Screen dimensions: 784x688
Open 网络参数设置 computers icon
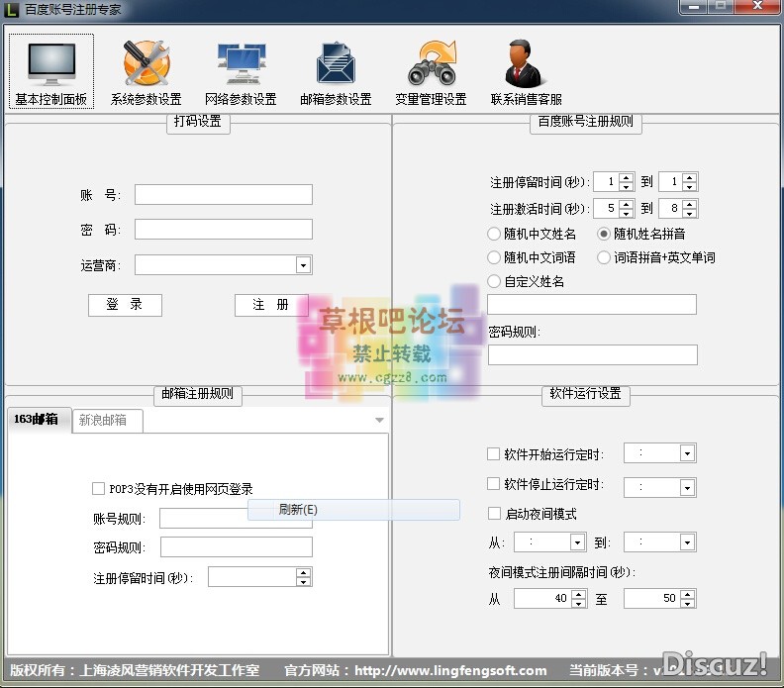click(241, 71)
